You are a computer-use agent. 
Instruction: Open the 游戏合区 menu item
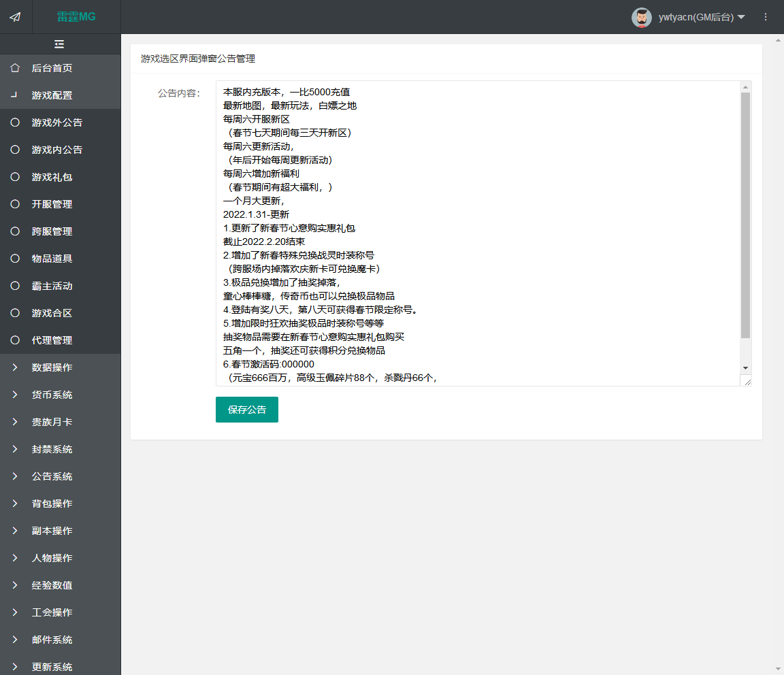[x=60, y=313]
